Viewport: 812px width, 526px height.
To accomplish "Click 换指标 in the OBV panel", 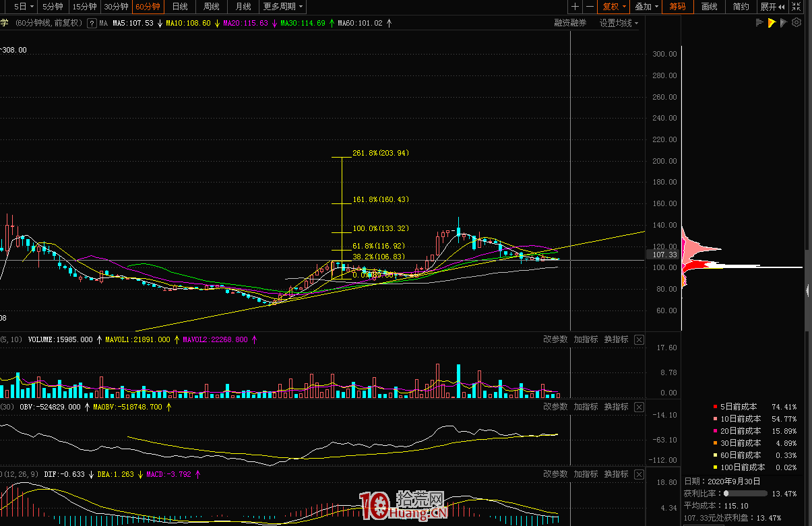I will click(616, 407).
